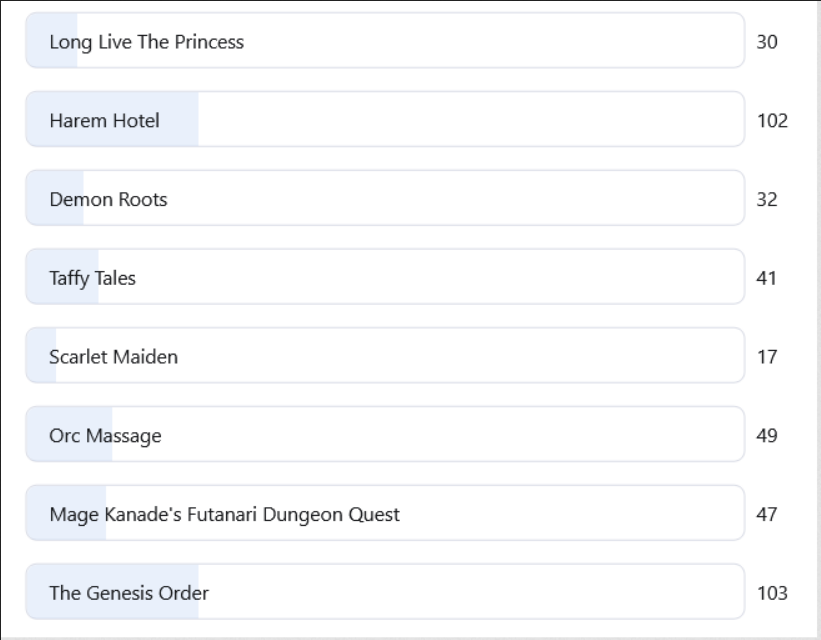This screenshot has width=821, height=640.
Task: Click the 49 vote count beside Orc Massage
Action: pos(767,436)
